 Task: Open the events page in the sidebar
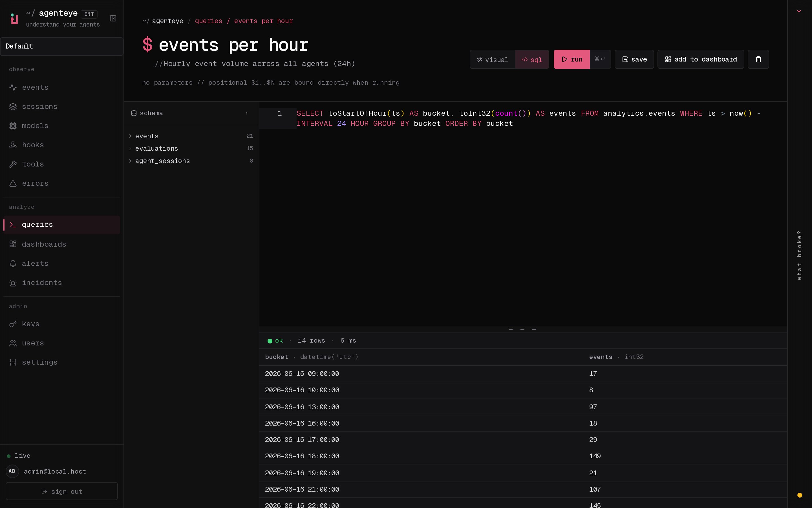[62, 87]
